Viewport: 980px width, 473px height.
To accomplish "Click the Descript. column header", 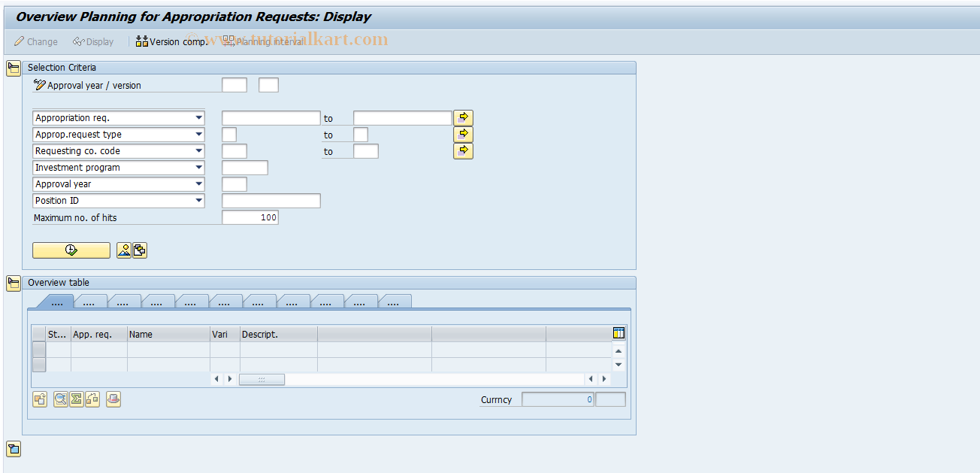I will coord(279,334).
